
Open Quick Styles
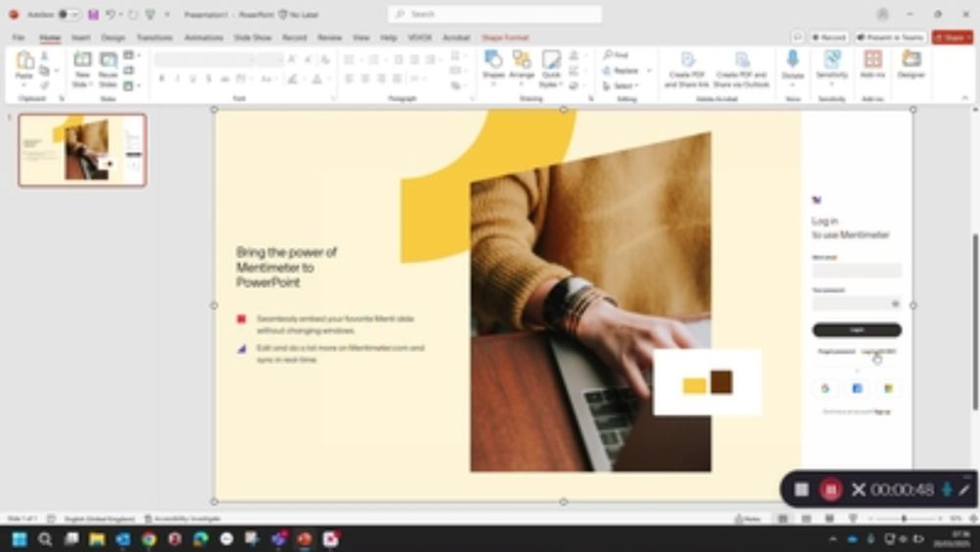tap(551, 69)
